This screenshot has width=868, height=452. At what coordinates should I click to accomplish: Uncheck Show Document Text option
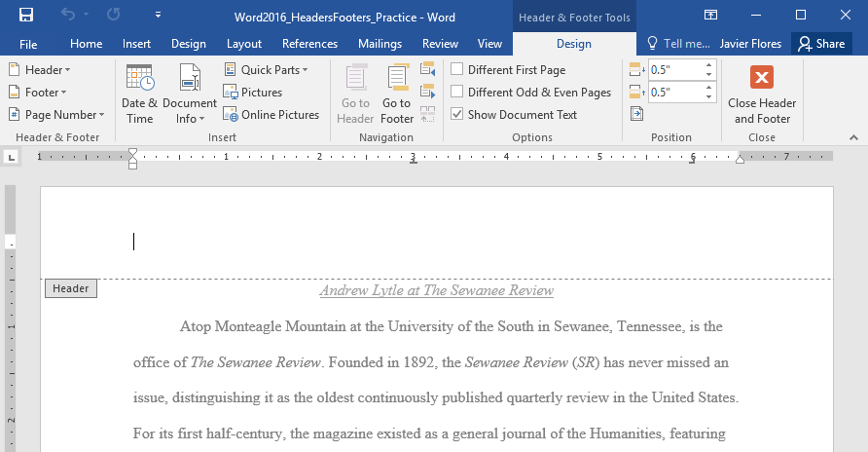coord(456,115)
